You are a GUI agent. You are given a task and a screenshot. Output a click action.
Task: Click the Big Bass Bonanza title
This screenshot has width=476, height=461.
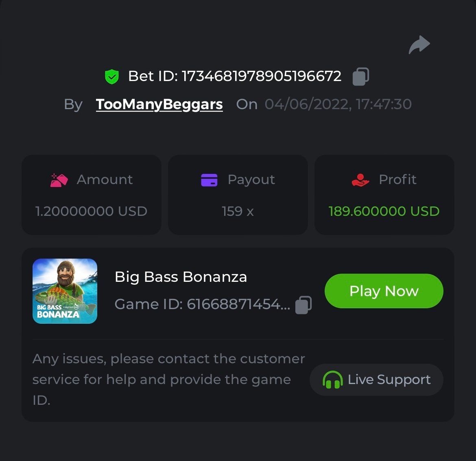tap(181, 277)
